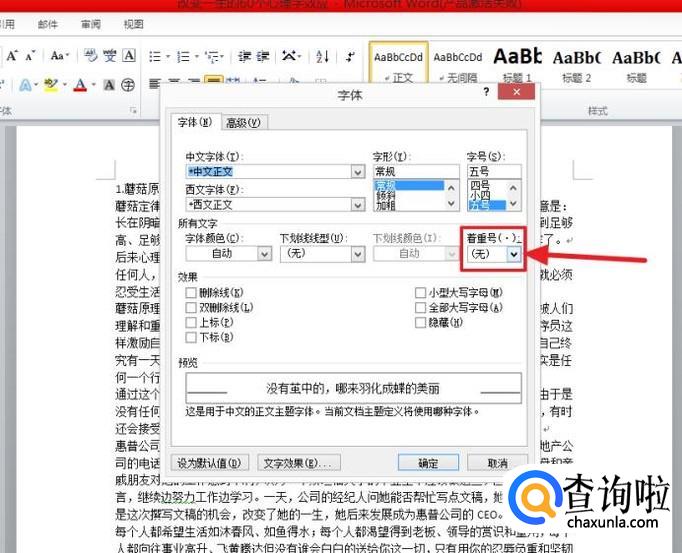Open the dialog Help question mark
682x553 pixels.
click(x=487, y=95)
